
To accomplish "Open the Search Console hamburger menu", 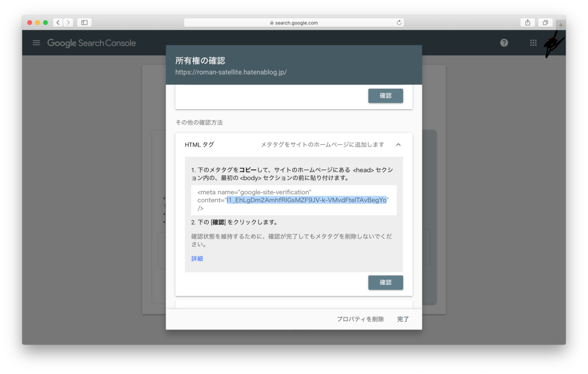I will click(36, 43).
